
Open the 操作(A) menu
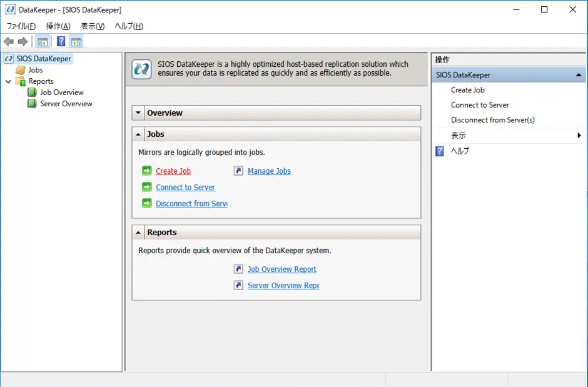point(58,26)
